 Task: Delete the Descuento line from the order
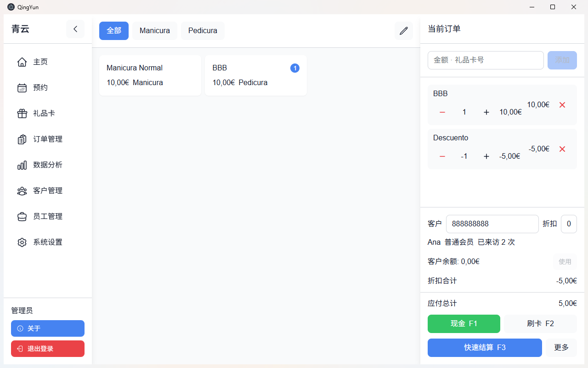click(562, 149)
